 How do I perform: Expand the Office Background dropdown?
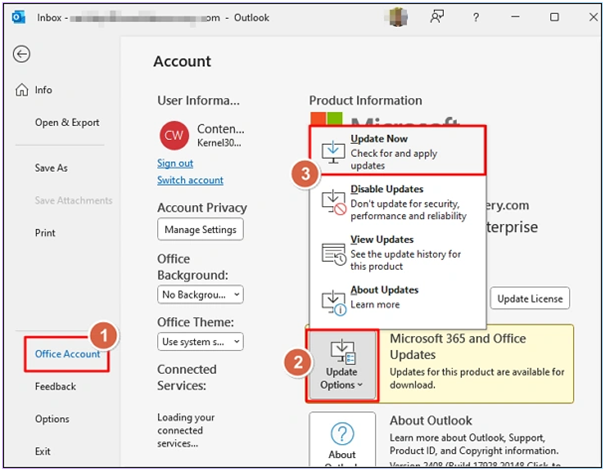point(200,294)
